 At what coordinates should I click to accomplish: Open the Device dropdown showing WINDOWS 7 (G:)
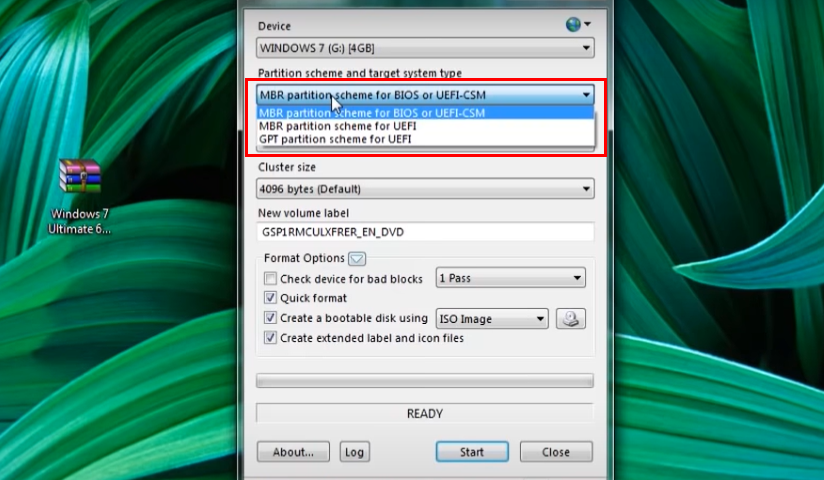pyautogui.click(x=425, y=48)
